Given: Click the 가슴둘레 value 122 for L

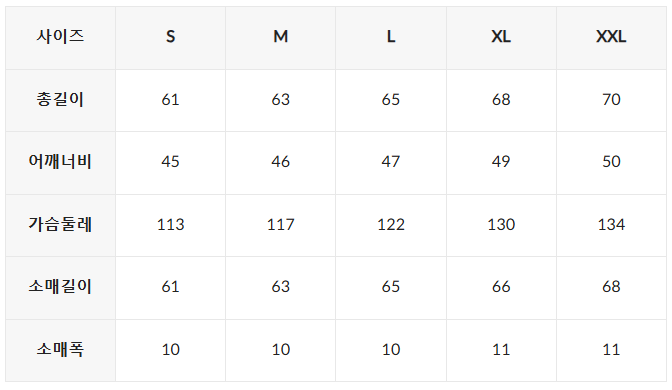Looking at the screenshot, I should [x=391, y=225].
